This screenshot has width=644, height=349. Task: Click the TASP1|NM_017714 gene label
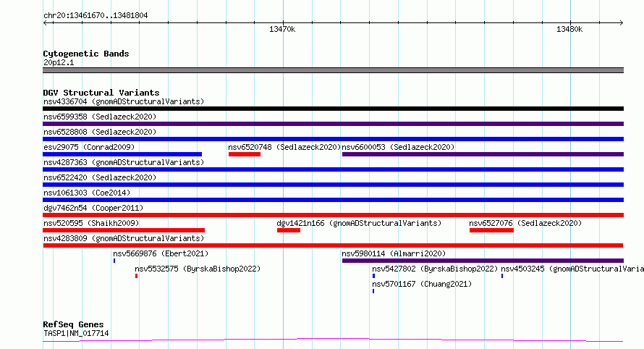[76, 333]
